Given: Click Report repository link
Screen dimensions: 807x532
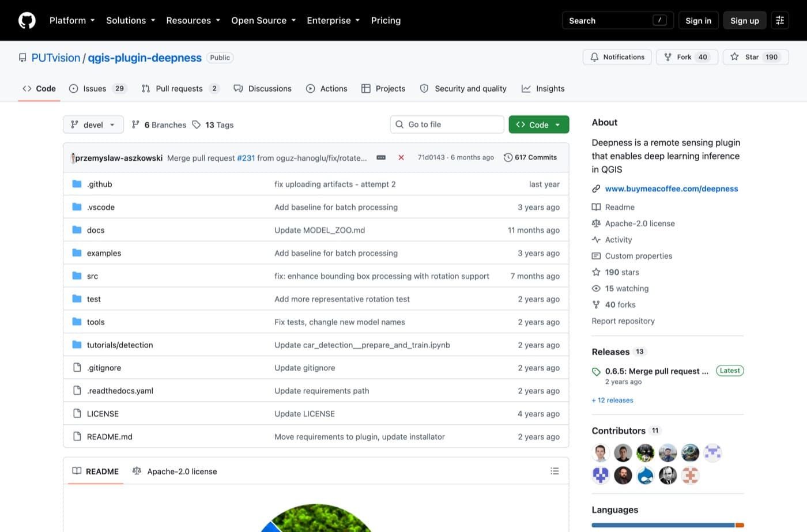Looking at the screenshot, I should [623, 321].
